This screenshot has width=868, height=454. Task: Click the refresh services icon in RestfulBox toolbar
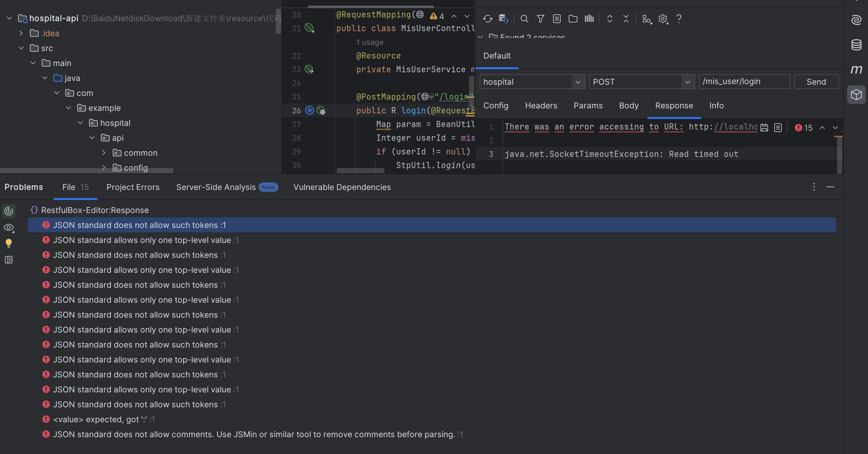tap(487, 19)
